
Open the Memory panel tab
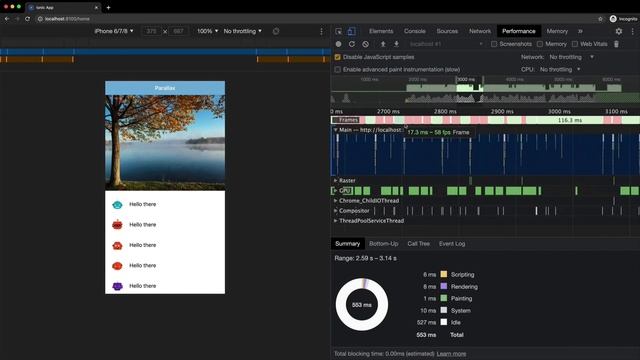(557, 31)
